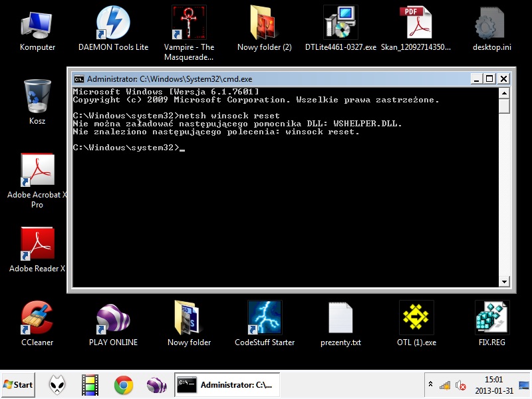Image resolution: width=532 pixels, height=399 pixels.
Task: Maximize the cmd.exe window
Action: pyautogui.click(x=489, y=79)
